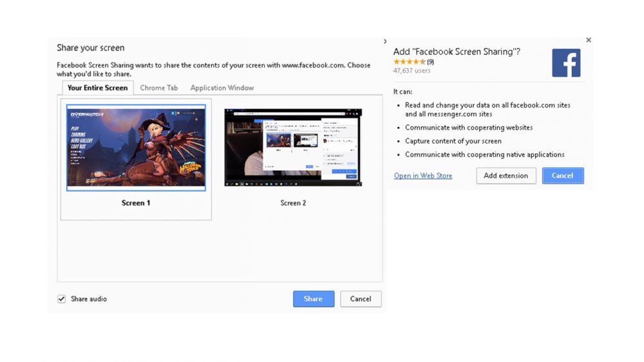Choose the Screen 1 Overwatch preview thumbnail
Screen dimensions: 644x362
click(136, 148)
